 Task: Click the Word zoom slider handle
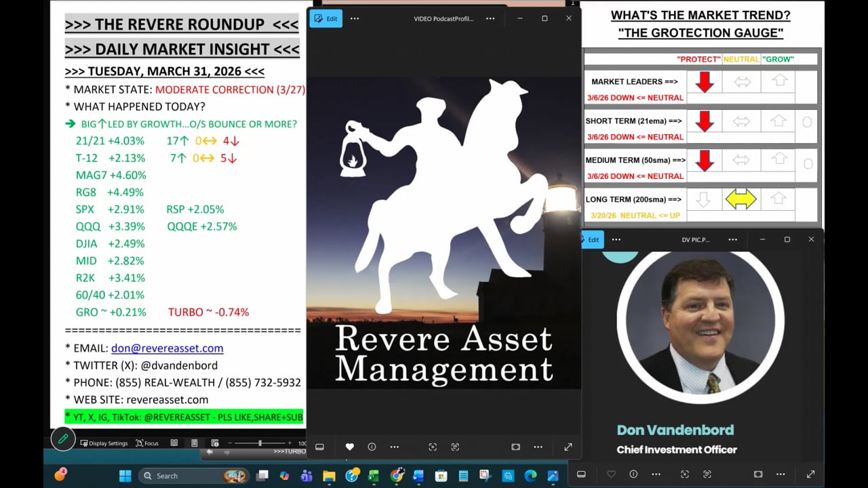[x=260, y=443]
